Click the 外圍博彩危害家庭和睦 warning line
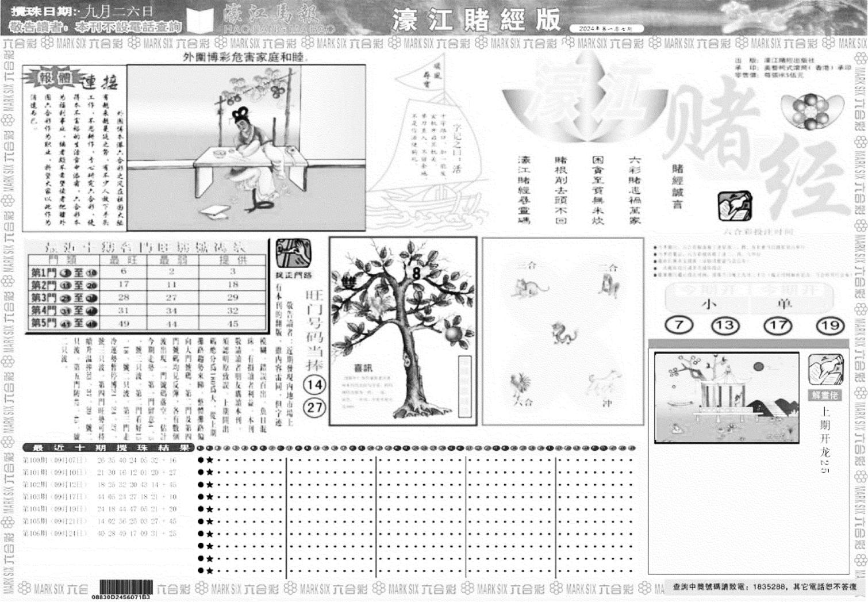 [x=245, y=57]
